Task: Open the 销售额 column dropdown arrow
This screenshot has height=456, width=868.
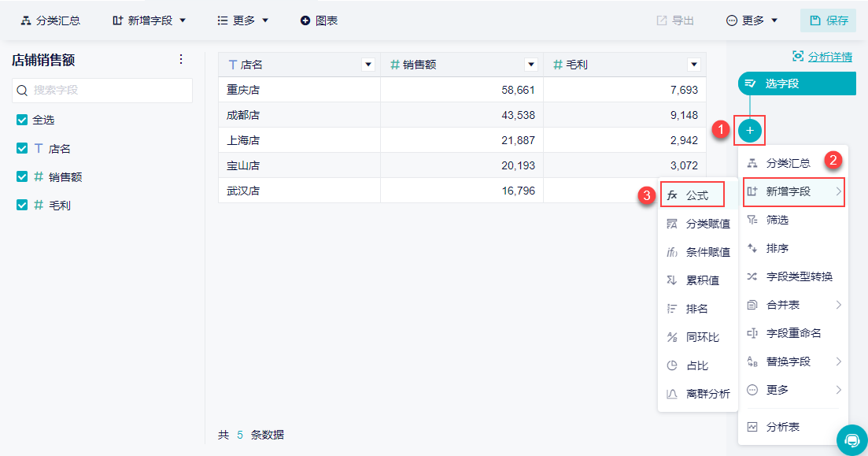Action: click(x=531, y=65)
